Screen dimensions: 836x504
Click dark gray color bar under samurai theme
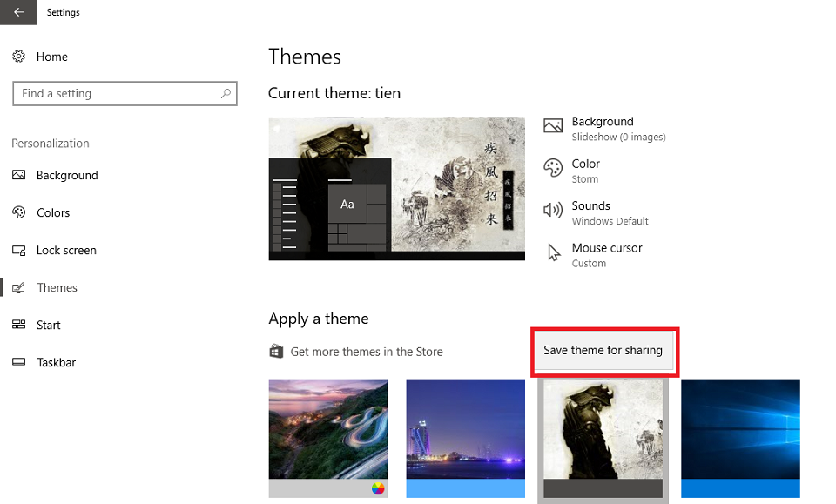603,488
